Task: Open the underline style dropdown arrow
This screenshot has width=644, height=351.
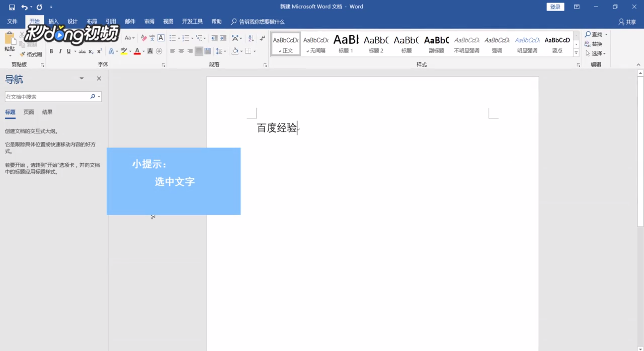Action: coord(75,52)
